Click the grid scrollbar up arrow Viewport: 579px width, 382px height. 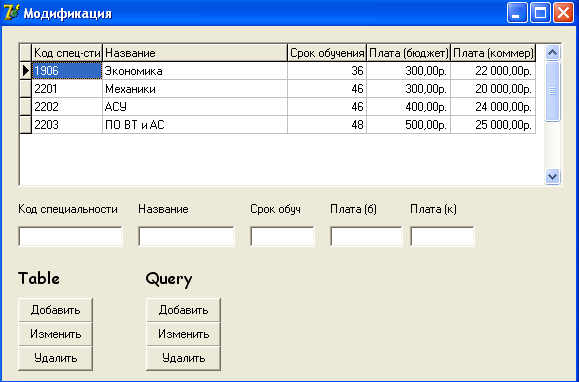[x=552, y=53]
